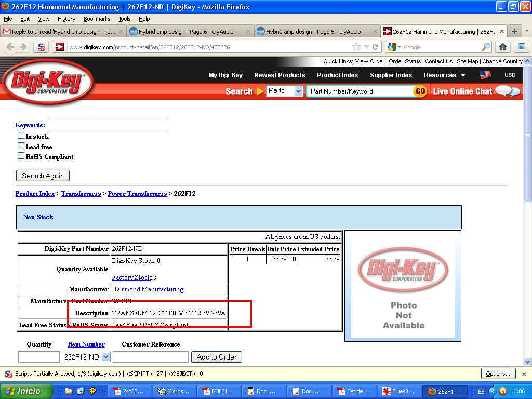Click the Add to Order button
This screenshot has height=399, width=532.
point(217,357)
